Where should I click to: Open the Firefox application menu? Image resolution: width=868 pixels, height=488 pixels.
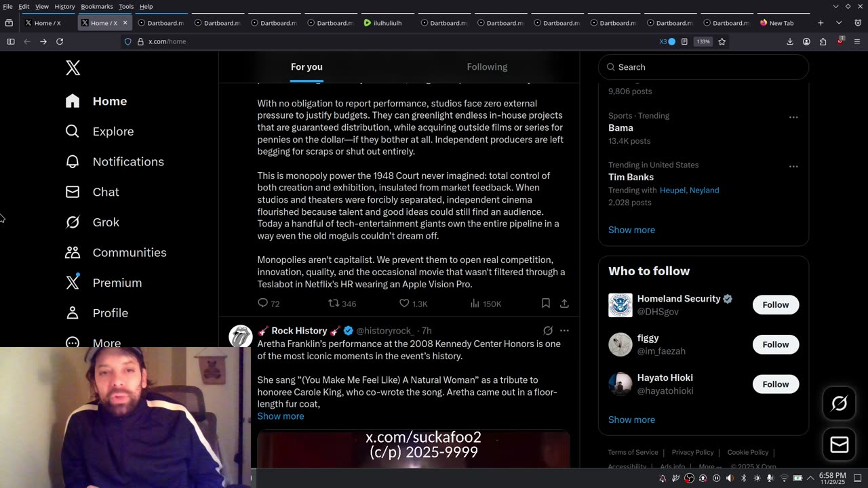click(x=857, y=41)
